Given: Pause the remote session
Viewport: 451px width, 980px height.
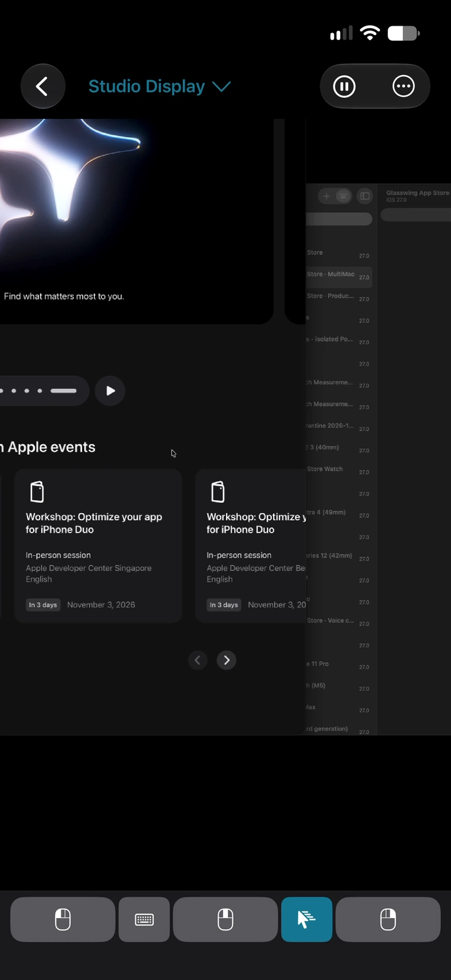Looking at the screenshot, I should point(344,86).
